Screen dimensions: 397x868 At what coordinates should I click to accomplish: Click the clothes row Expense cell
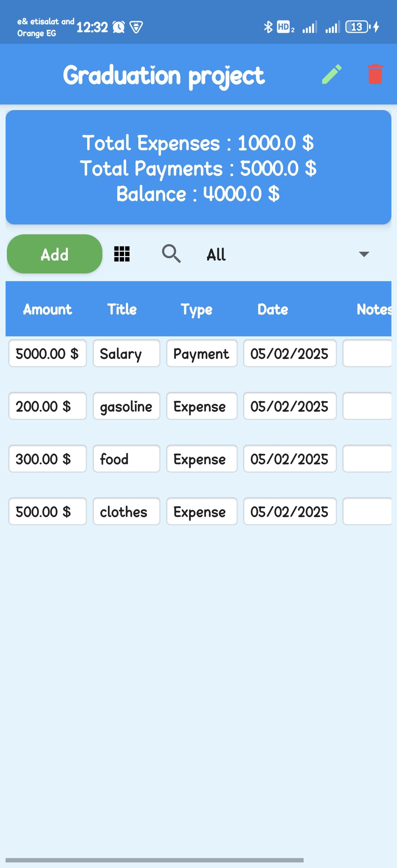[202, 511]
